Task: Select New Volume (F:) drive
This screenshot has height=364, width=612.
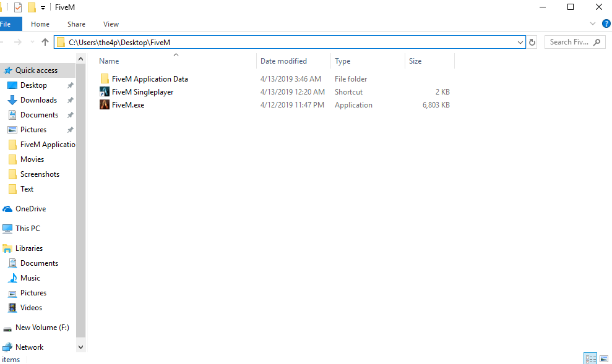Action: [42, 328]
